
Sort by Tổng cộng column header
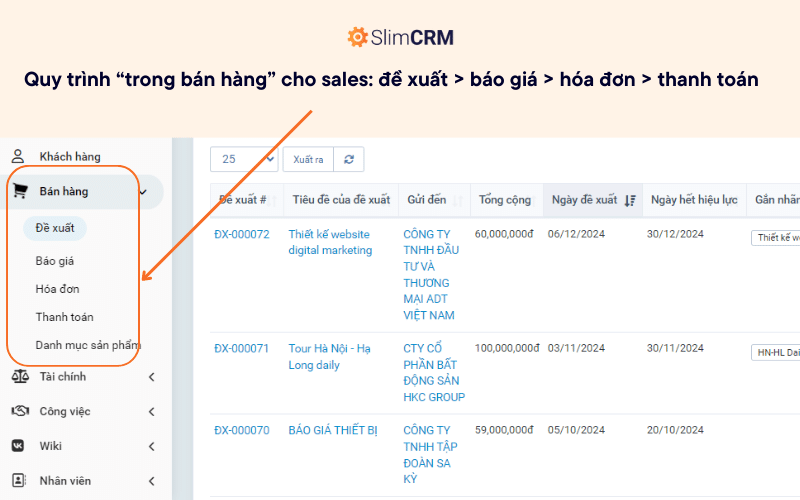[x=507, y=200]
